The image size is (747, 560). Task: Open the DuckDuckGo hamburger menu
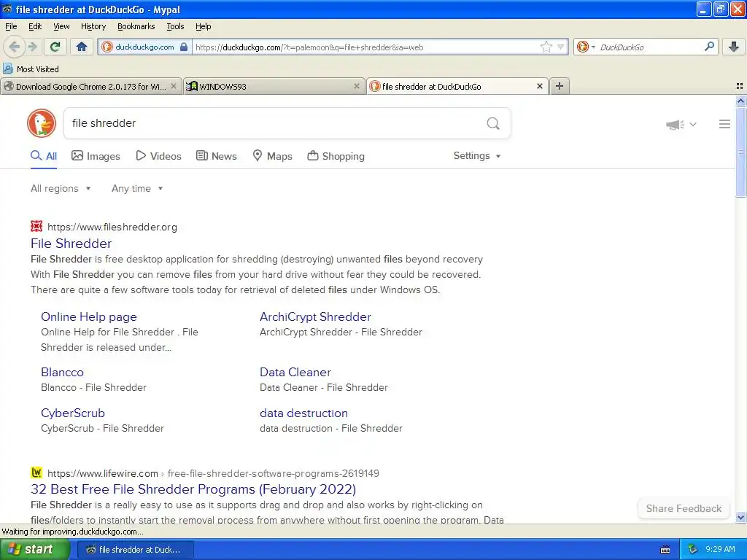point(724,124)
